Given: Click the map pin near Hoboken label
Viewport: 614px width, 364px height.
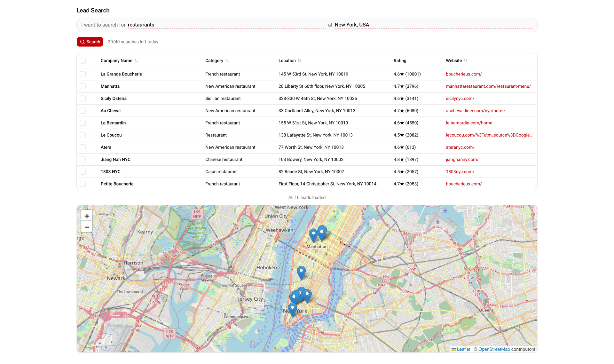Looking at the screenshot, I should [x=301, y=273].
